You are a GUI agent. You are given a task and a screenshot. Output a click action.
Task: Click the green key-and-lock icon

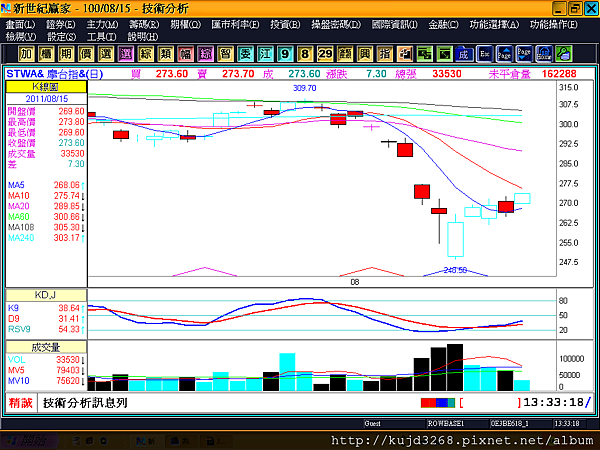click(564, 54)
